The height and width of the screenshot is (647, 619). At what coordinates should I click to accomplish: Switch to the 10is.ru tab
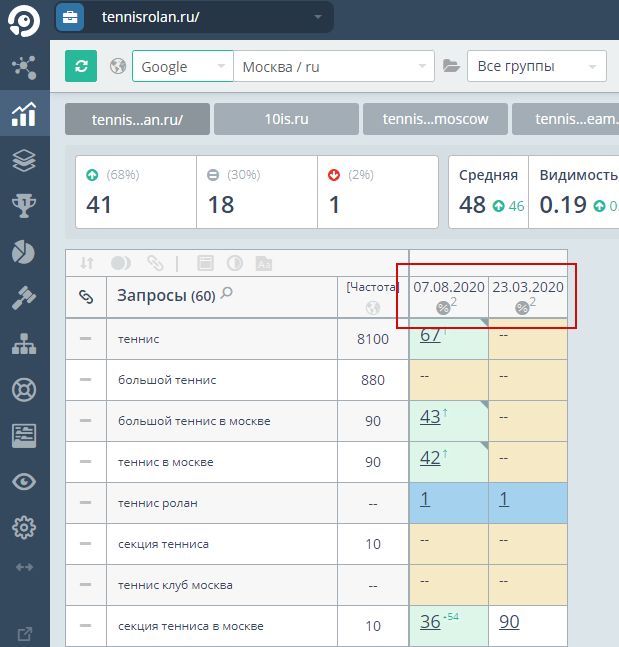pos(286,119)
